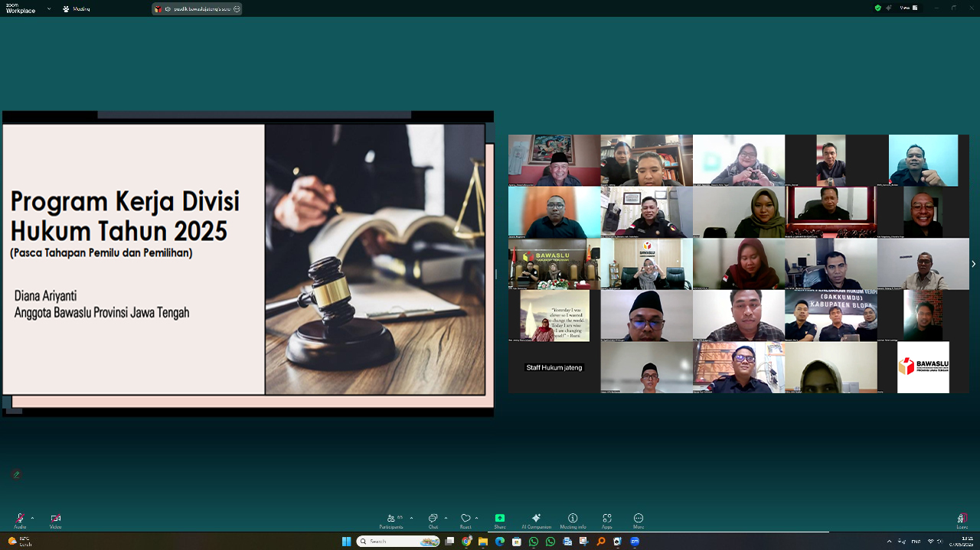The image size is (980, 550).
Task: Open the More options menu
Action: pos(639,520)
